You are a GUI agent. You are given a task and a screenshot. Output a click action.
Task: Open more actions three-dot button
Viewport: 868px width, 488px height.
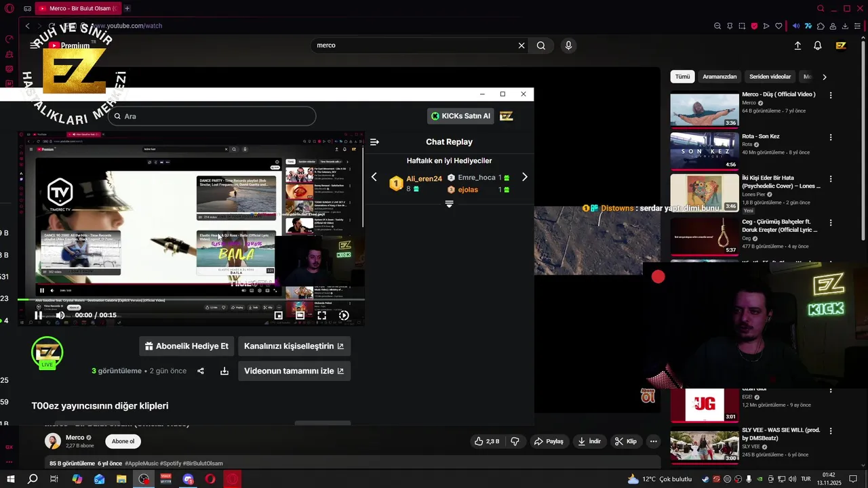pyautogui.click(x=654, y=441)
